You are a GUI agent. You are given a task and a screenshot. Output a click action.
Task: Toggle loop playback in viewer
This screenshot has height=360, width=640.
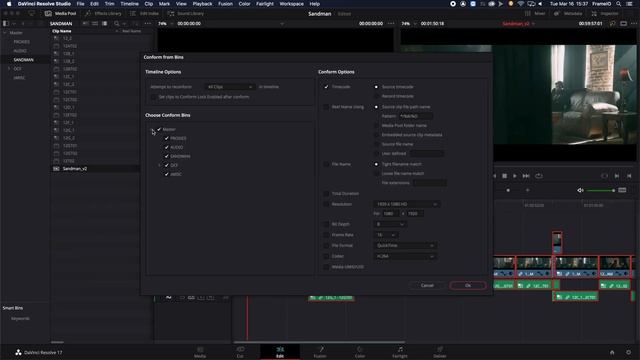coord(539,176)
